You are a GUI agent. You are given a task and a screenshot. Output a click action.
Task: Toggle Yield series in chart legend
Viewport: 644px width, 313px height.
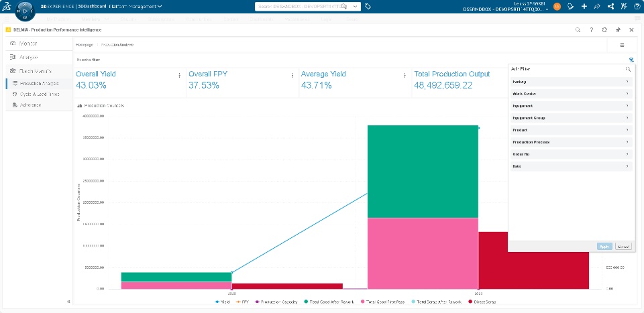pyautogui.click(x=225, y=302)
